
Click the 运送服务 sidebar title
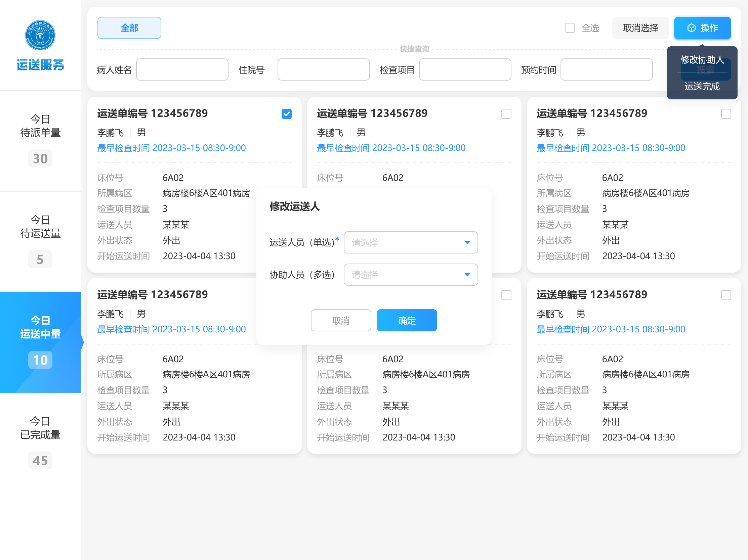(x=40, y=64)
